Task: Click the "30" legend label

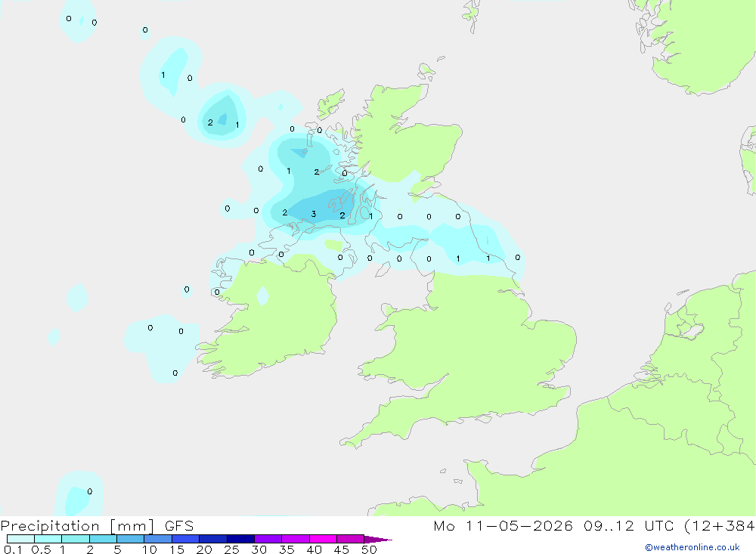Action: 259,549
